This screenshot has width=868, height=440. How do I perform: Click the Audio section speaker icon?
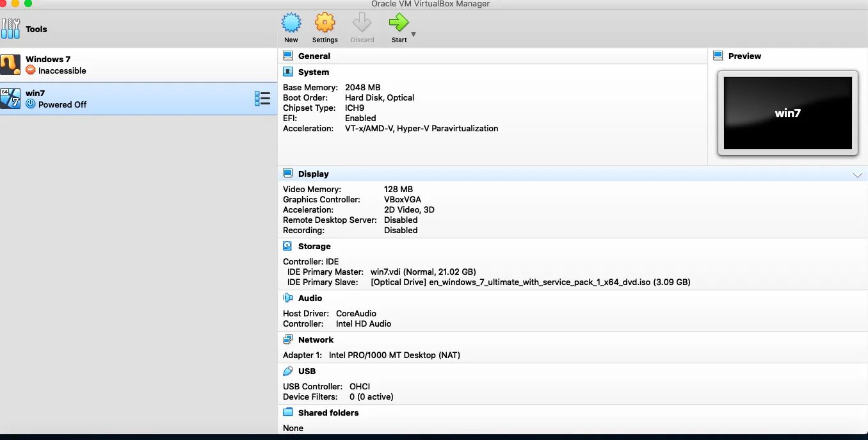288,298
